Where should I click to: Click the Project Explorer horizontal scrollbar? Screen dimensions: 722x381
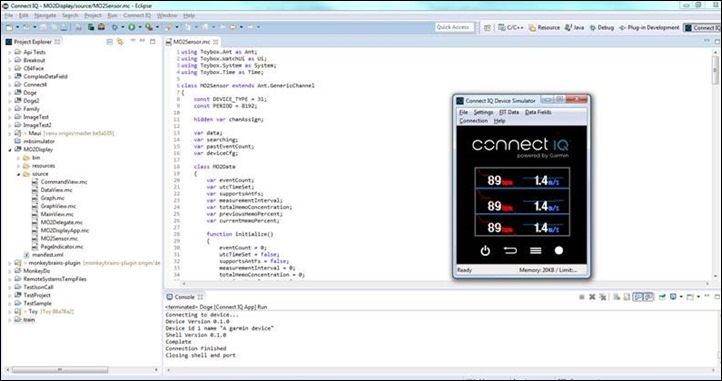pos(60,370)
